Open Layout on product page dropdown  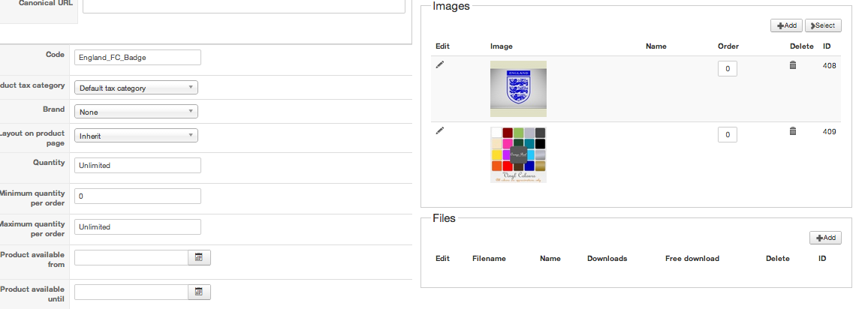point(136,136)
